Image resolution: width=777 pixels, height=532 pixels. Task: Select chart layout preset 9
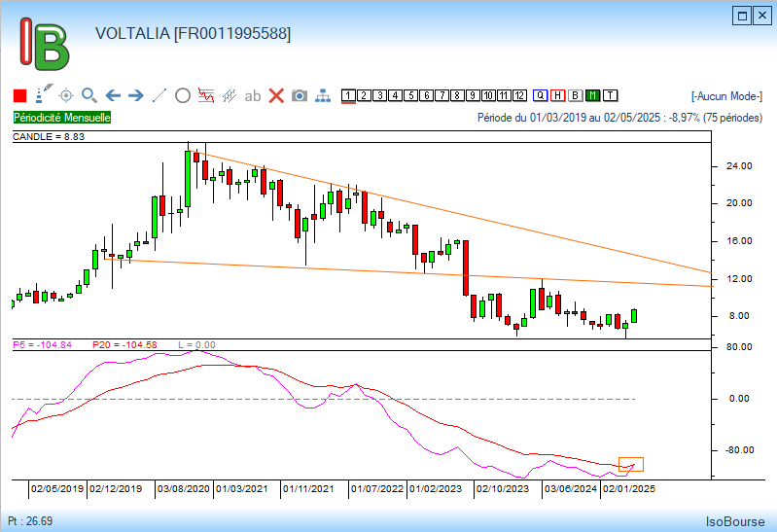tap(473, 95)
